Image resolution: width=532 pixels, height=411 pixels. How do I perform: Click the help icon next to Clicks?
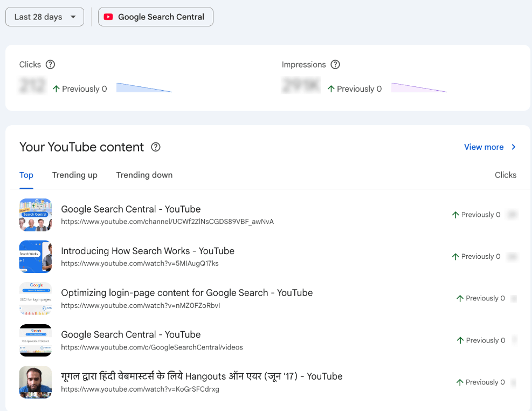50,65
